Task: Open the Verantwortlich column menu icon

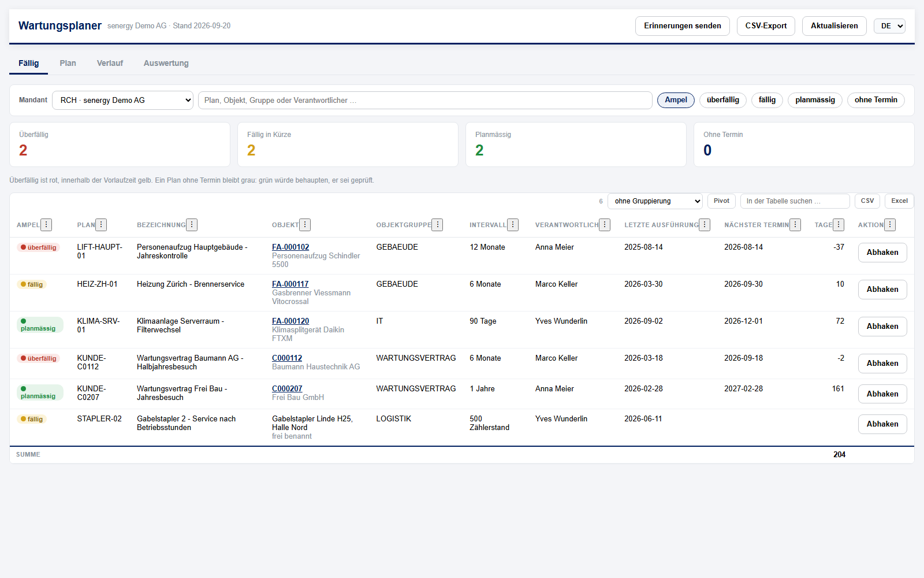Action: coord(605,225)
